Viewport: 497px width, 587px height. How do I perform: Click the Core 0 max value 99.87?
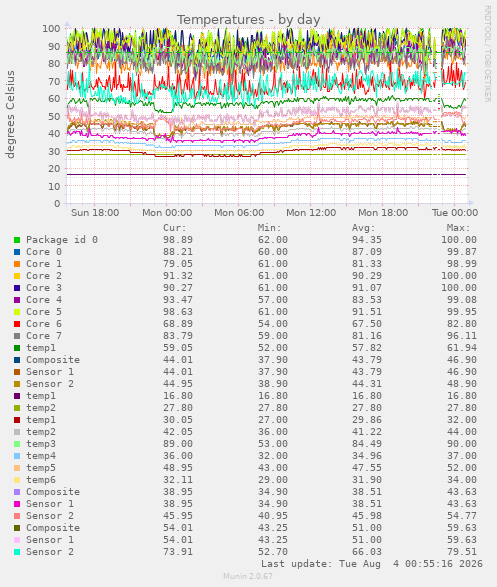(462, 252)
